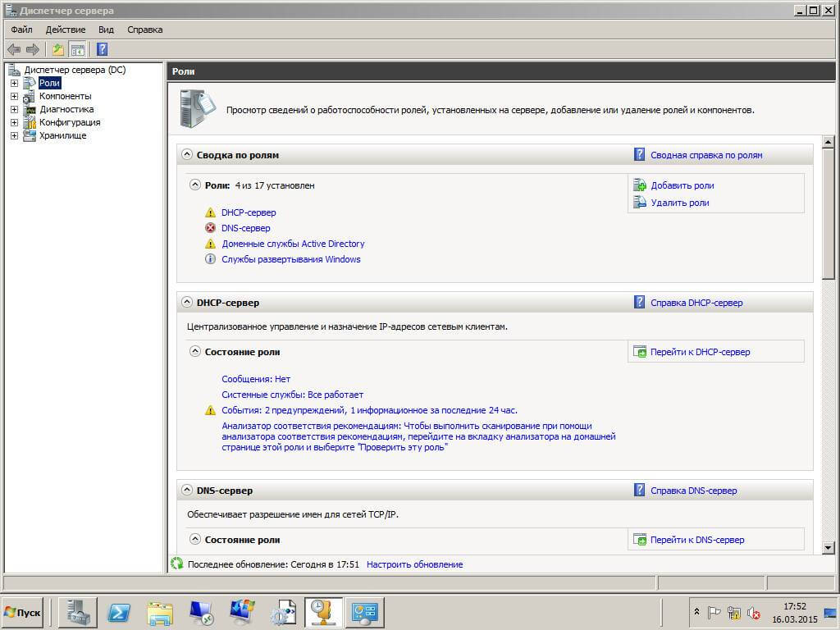Click the warning icon beside События line
The image size is (840, 630).
211,411
